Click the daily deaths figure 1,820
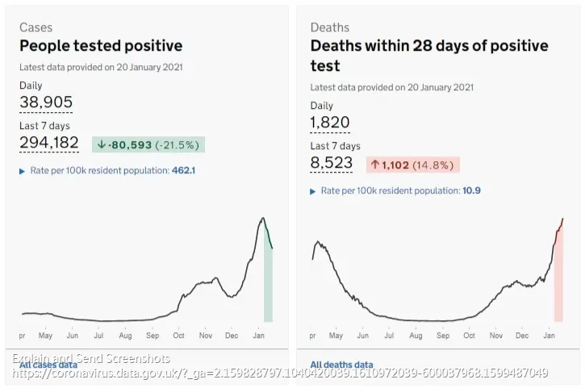 [x=330, y=123]
